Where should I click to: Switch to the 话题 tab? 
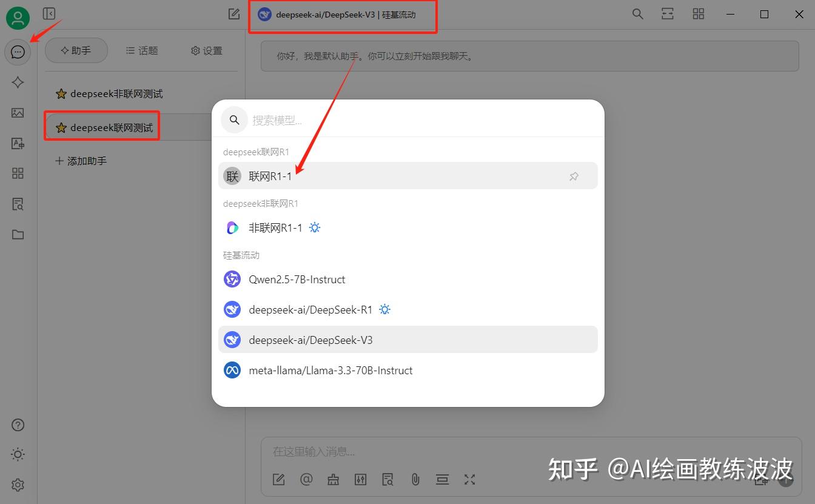pos(142,51)
